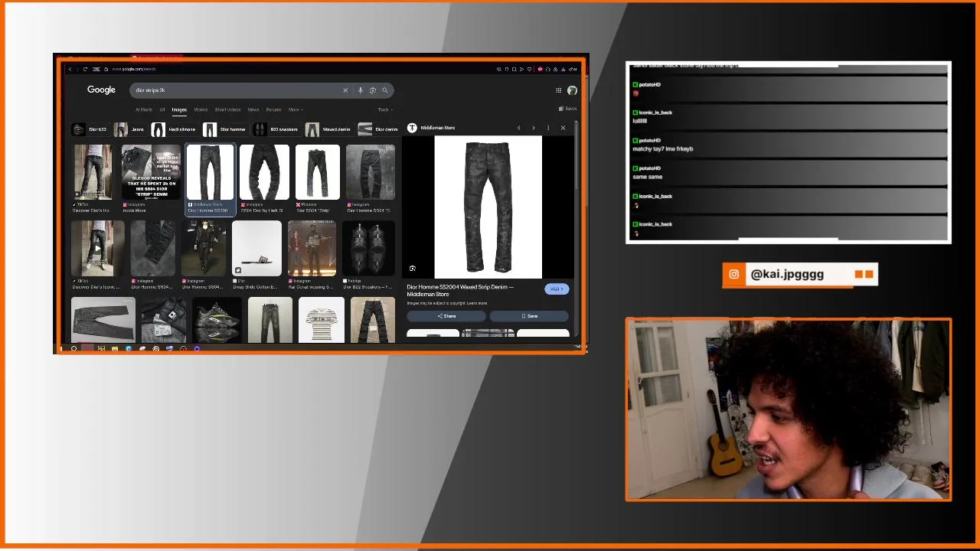The width and height of the screenshot is (980, 551).
Task: Search this image with Lens in the preview
Action: pyautogui.click(x=413, y=269)
